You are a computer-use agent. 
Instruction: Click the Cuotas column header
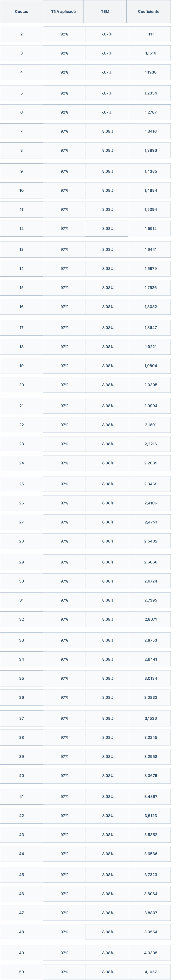tap(21, 12)
